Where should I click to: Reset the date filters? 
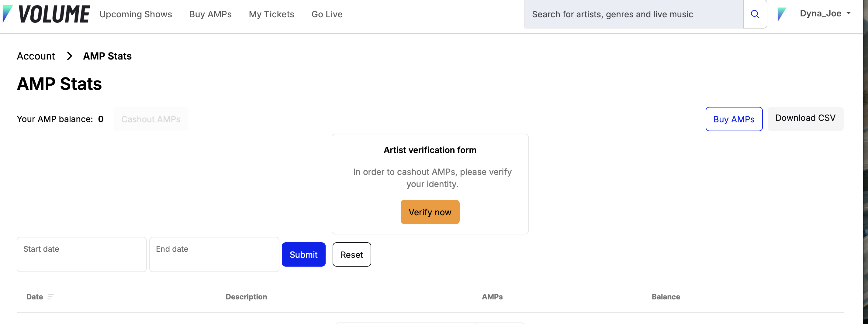351,254
